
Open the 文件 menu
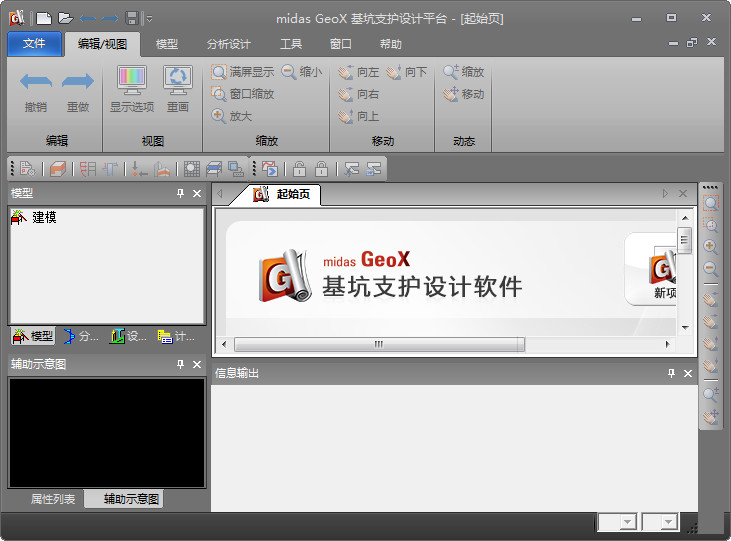point(34,44)
